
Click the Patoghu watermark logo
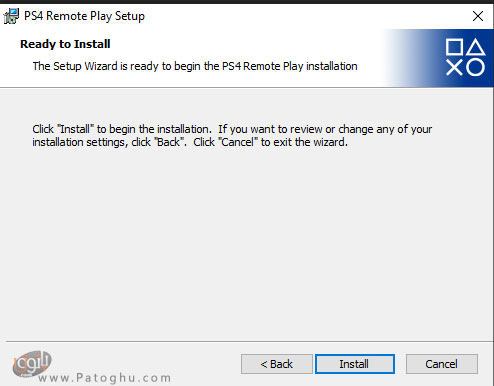pyautogui.click(x=32, y=365)
